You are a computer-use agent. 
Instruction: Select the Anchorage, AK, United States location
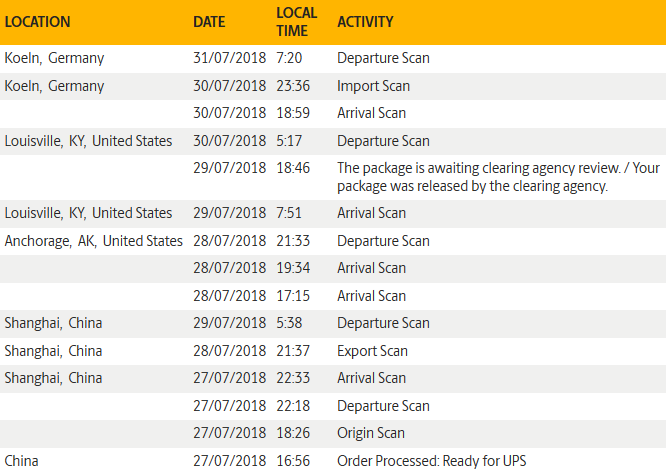(93, 241)
